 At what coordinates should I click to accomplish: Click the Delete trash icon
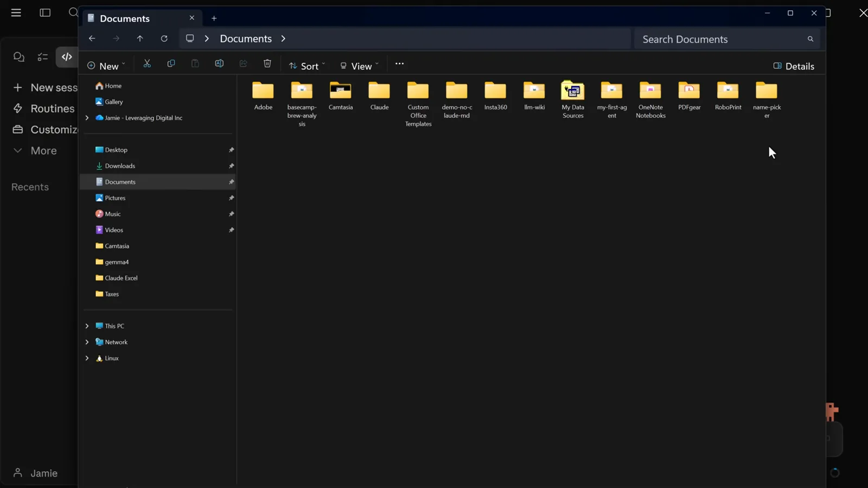267,63
